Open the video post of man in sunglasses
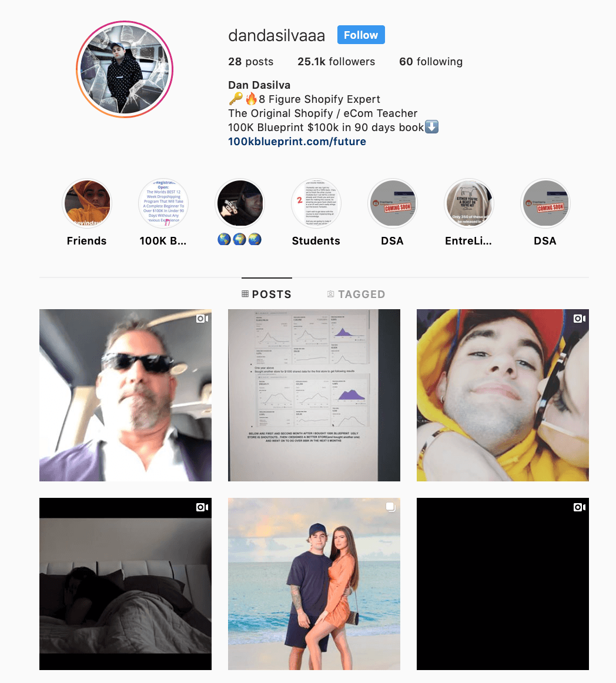The image size is (616, 683). tap(125, 395)
